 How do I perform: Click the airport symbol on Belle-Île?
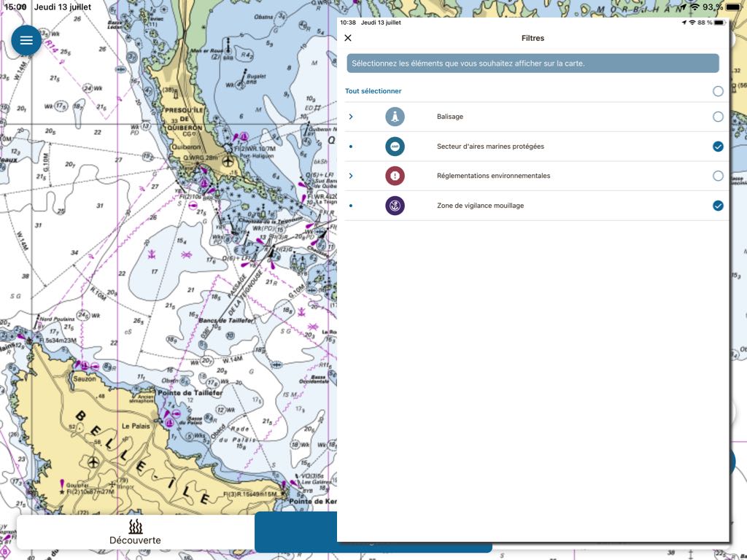[93, 462]
